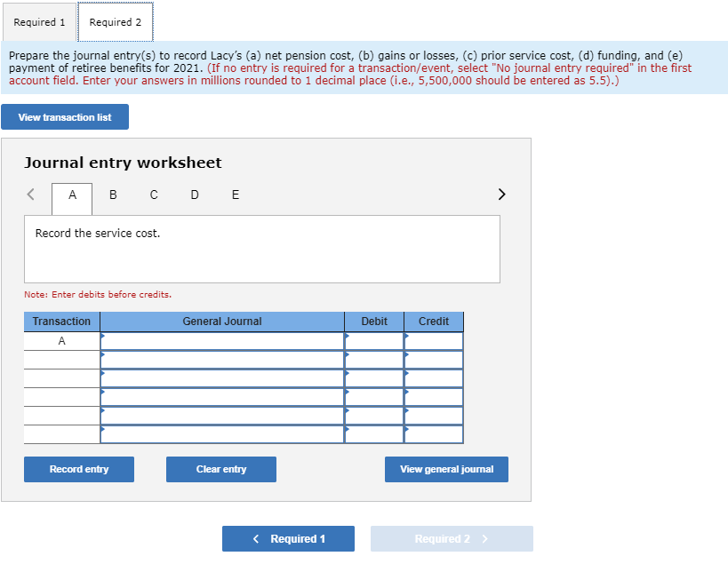Click the Debit field in fourth row
Image resolution: width=728 pixels, height=580 pixels.
pos(374,397)
